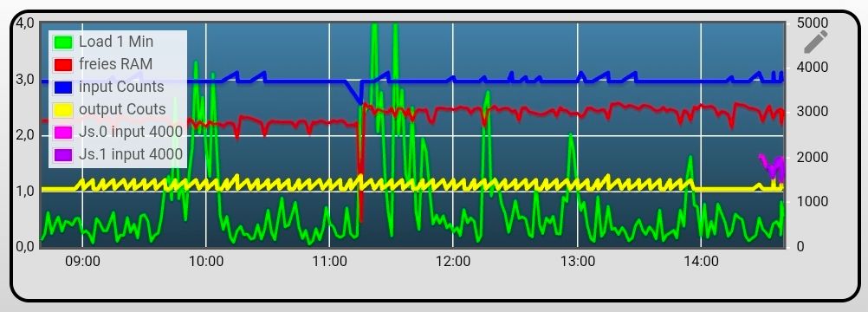
Task: Toggle the magenta Js.0 input 4000 swatch
Action: tap(63, 132)
